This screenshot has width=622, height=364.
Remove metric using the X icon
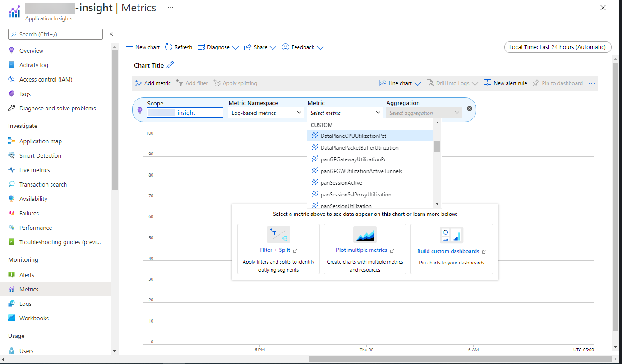(470, 109)
